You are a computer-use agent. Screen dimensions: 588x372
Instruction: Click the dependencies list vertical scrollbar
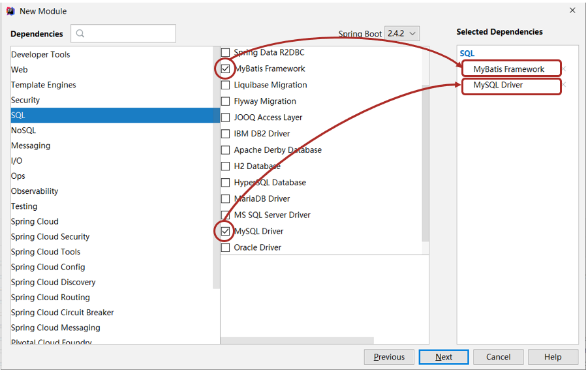click(426, 163)
